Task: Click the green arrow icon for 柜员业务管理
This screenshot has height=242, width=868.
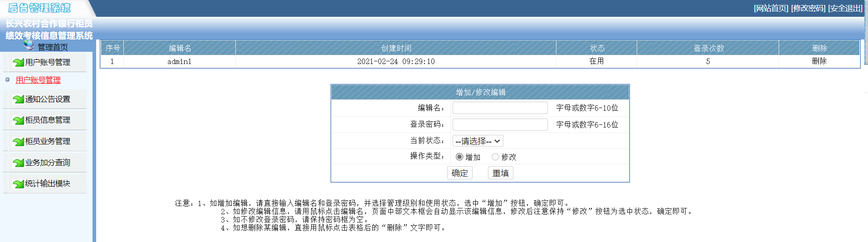Action: coord(19,142)
